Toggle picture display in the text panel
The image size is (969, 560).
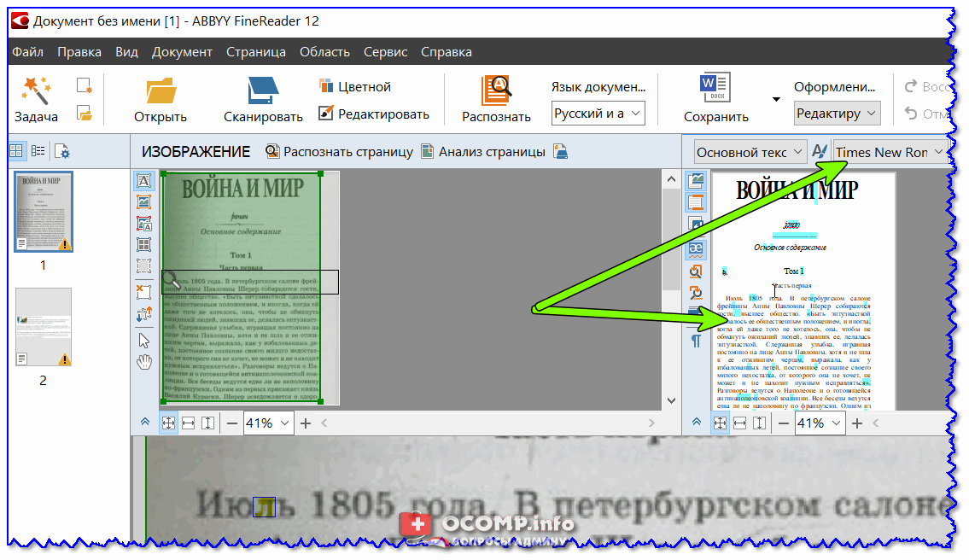coord(696,180)
